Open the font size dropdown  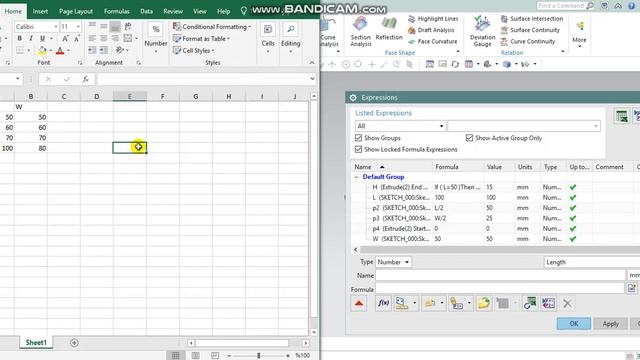78,27
